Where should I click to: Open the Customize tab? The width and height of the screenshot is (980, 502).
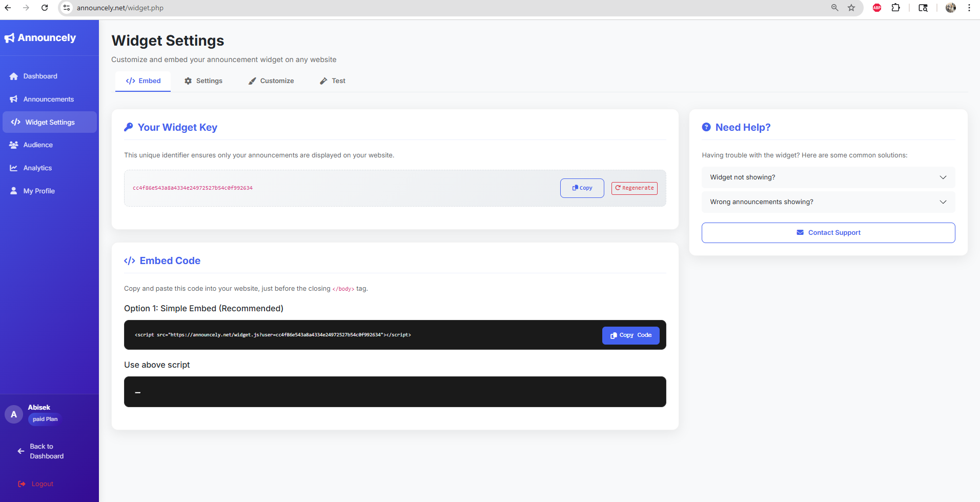[271, 81]
